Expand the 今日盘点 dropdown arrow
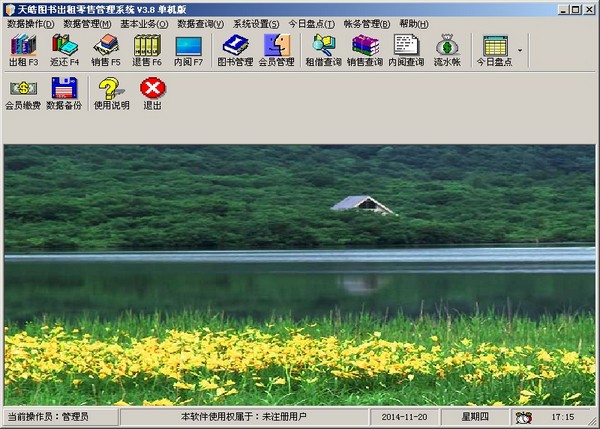This screenshot has width=600, height=429. [x=520, y=50]
